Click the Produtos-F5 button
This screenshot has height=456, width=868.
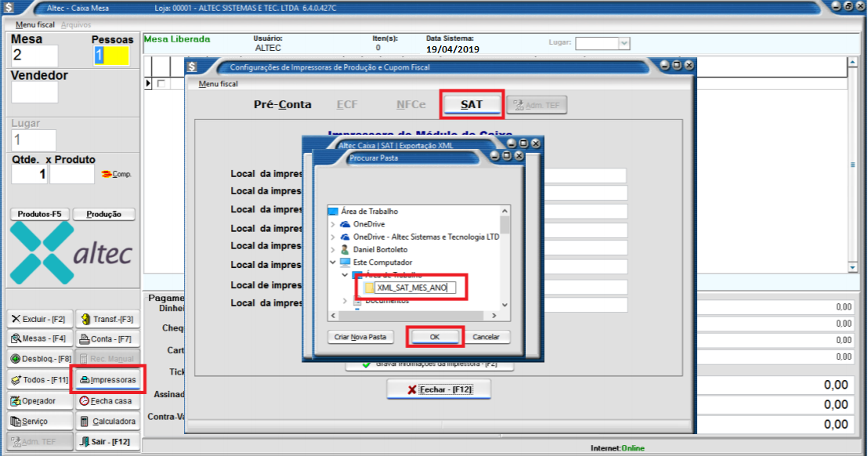(39, 214)
